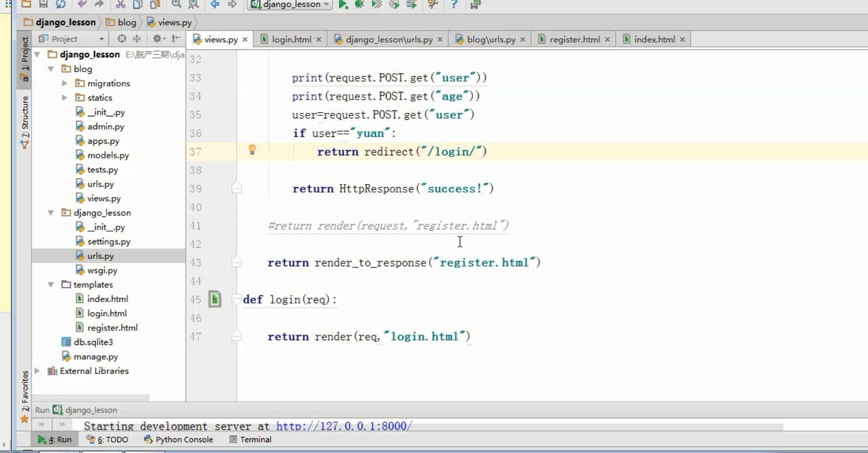Run django_lesson with the green play icon

(x=343, y=4)
